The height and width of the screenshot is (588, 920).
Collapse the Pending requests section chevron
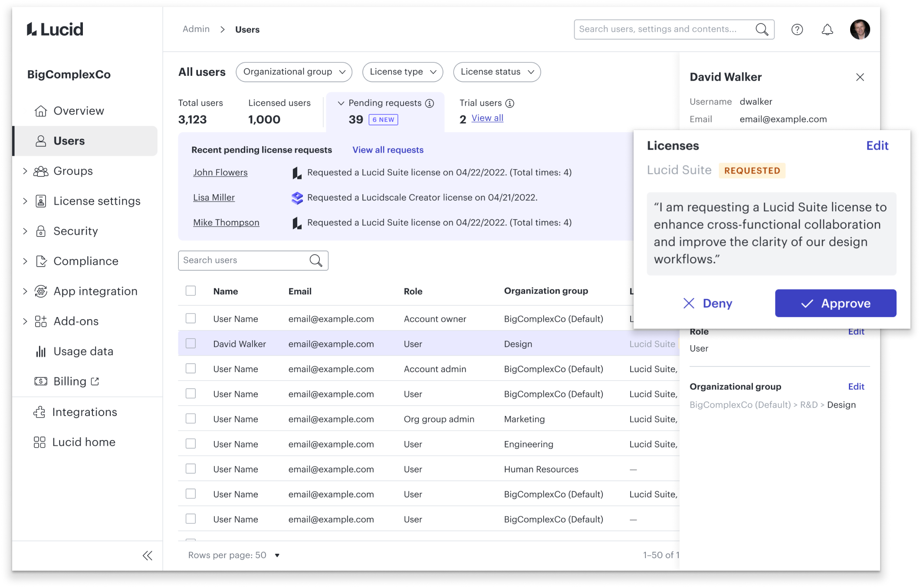[x=341, y=103]
